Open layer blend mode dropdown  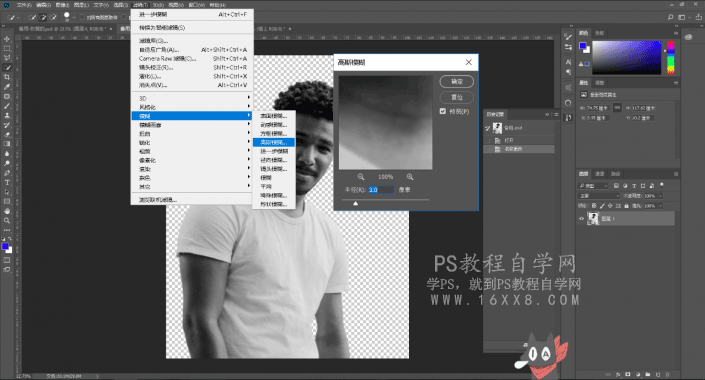click(600, 196)
